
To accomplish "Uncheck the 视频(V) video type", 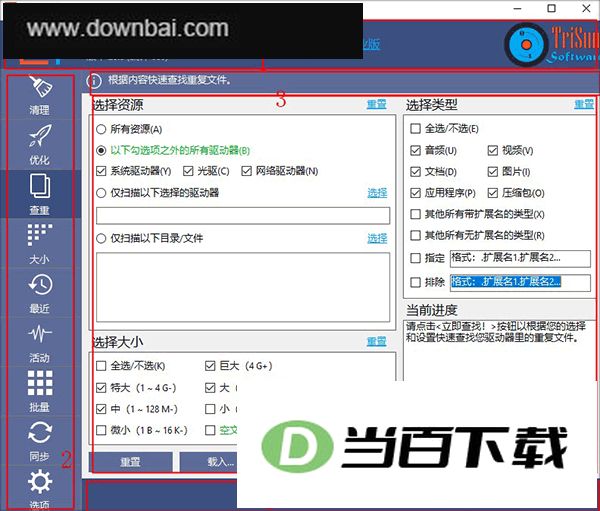I will pos(492,150).
